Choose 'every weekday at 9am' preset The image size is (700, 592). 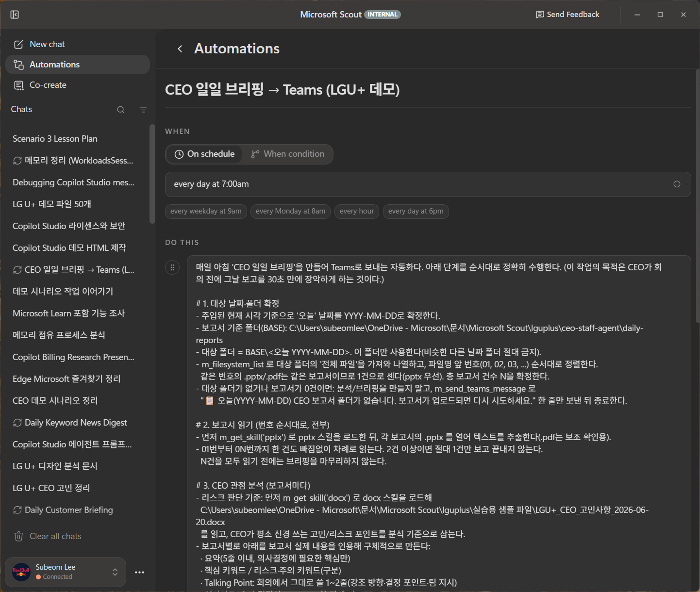pyautogui.click(x=206, y=212)
